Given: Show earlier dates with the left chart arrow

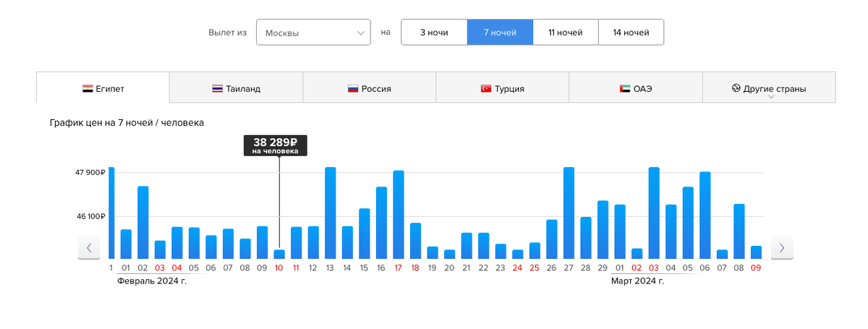Looking at the screenshot, I should coord(89,247).
